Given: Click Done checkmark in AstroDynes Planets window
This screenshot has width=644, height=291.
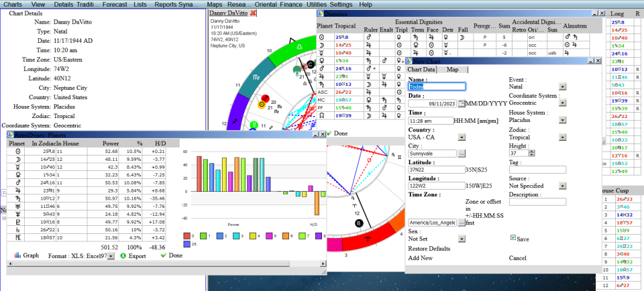Looking at the screenshot, I should [163, 255].
